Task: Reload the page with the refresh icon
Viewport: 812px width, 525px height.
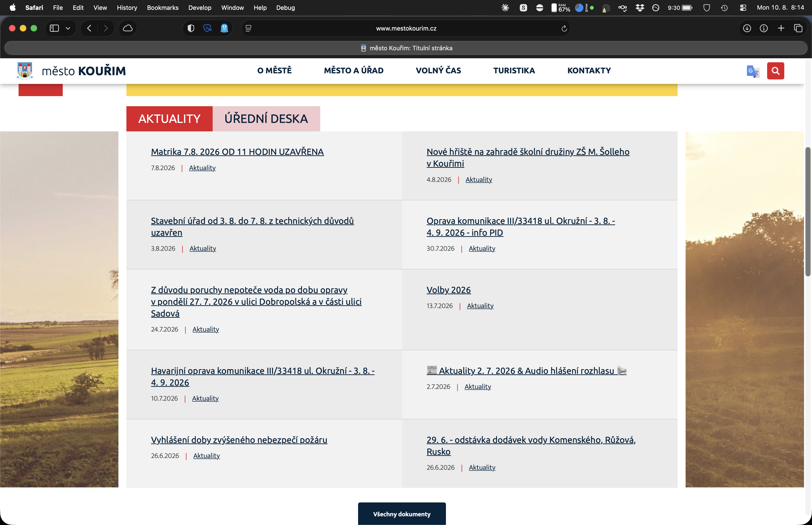Action: point(564,28)
